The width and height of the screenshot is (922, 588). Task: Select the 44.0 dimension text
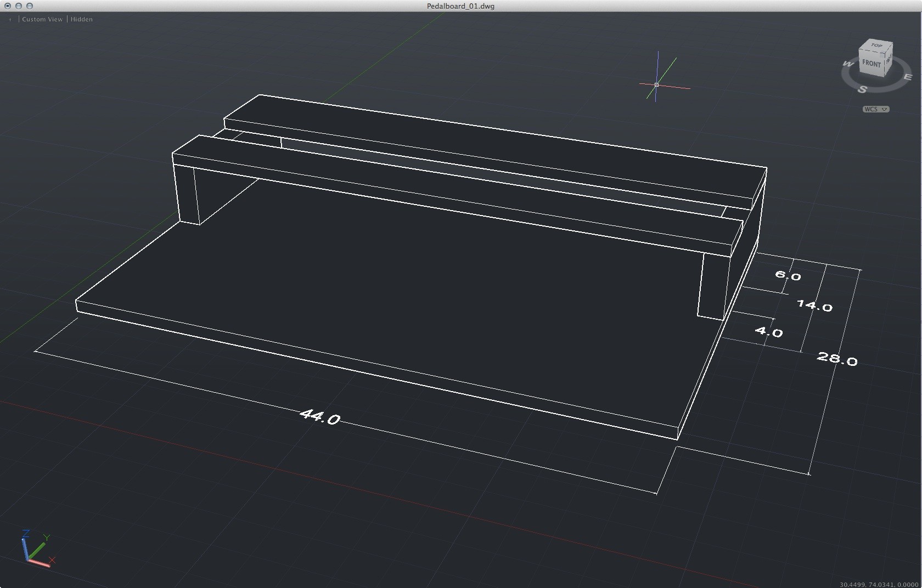321,417
